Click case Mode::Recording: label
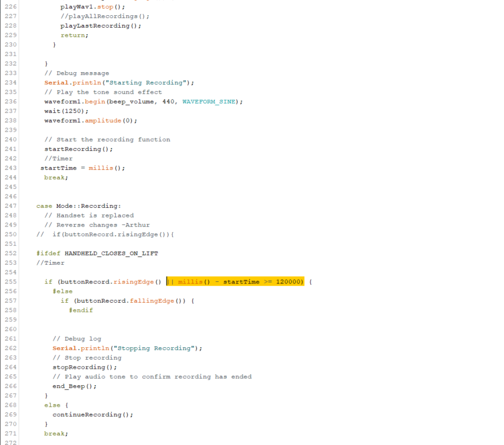The height and width of the screenshot is (445, 504). [x=79, y=206]
